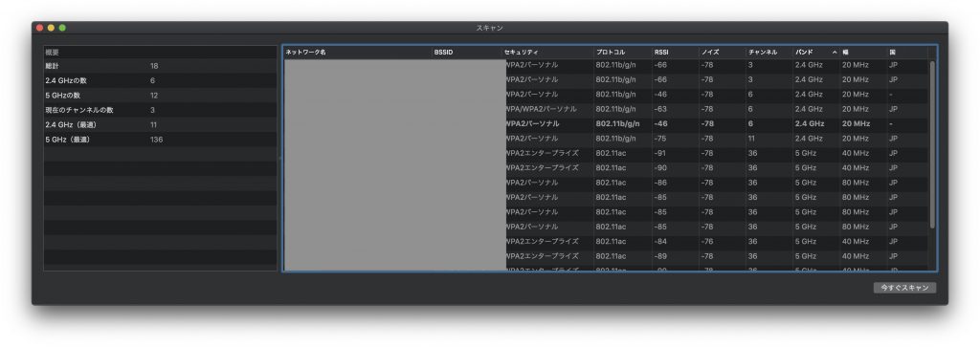Click 2.4 GHz in the RSSI -75 row
Screen dimensions: 980x347
[x=809, y=138]
